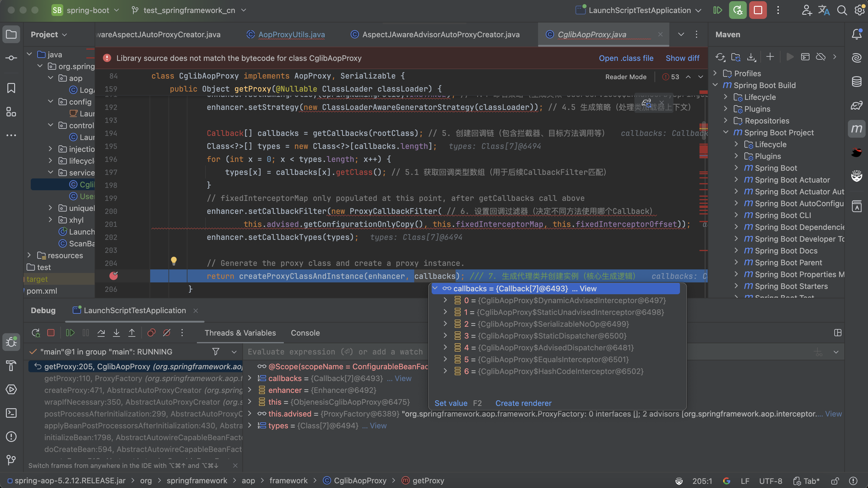Viewport: 868px width, 488px height.
Task: Switch to the Console tab
Action: (305, 333)
